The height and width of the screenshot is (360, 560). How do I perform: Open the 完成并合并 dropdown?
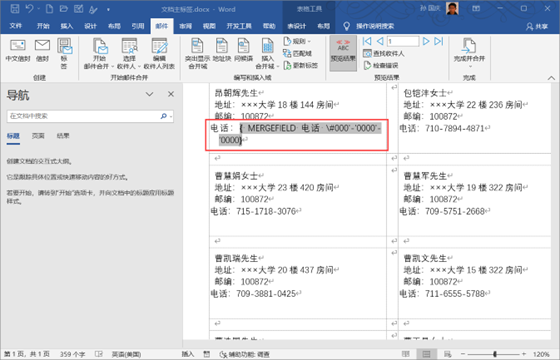click(469, 54)
